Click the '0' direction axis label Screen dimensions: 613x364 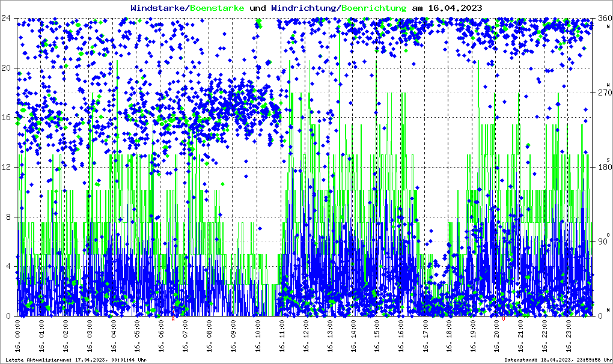(x=600, y=316)
